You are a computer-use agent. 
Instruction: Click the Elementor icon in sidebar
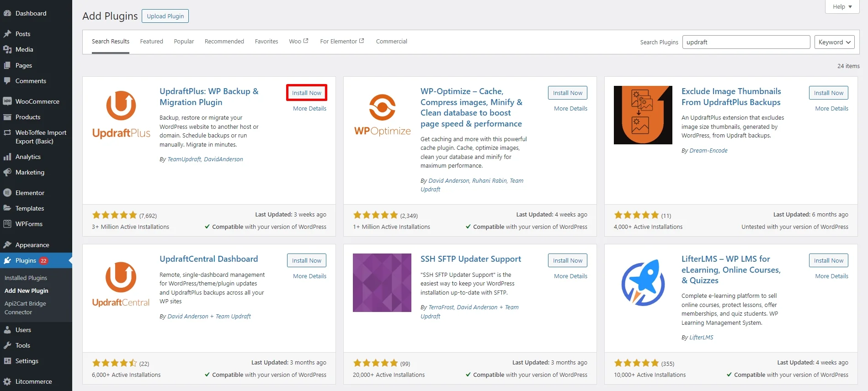pyautogui.click(x=7, y=193)
